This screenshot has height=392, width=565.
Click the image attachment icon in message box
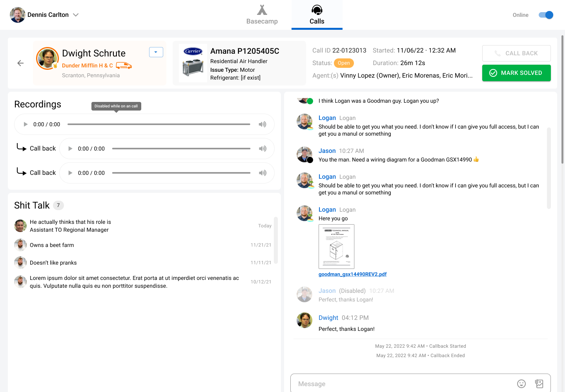[x=539, y=384]
